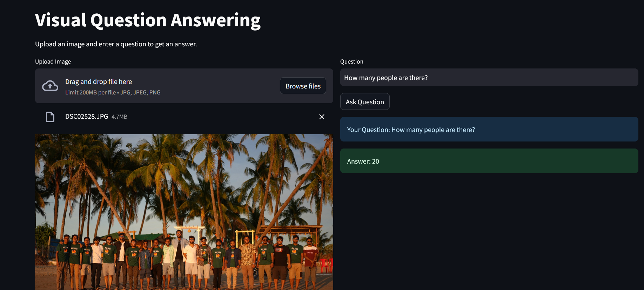The height and width of the screenshot is (290, 644).
Task: Click the Question label above the input
Action: click(x=352, y=62)
